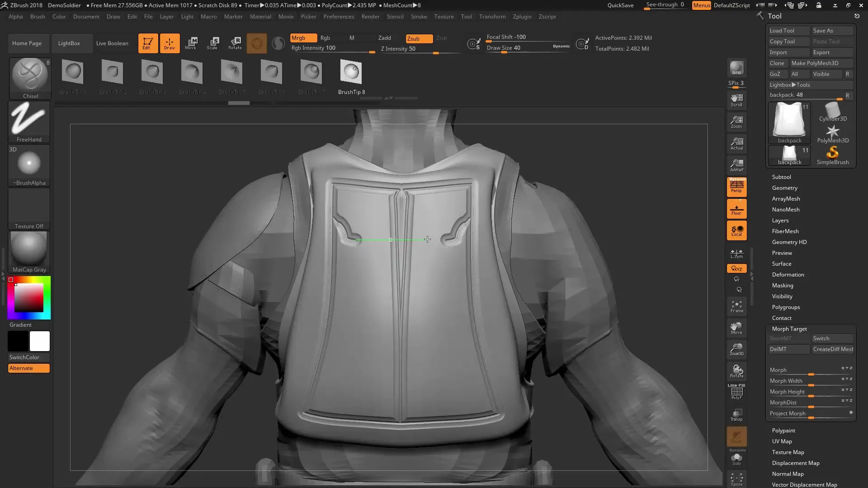The image size is (868, 488).
Task: Set view to Actual size
Action: pyautogui.click(x=736, y=143)
